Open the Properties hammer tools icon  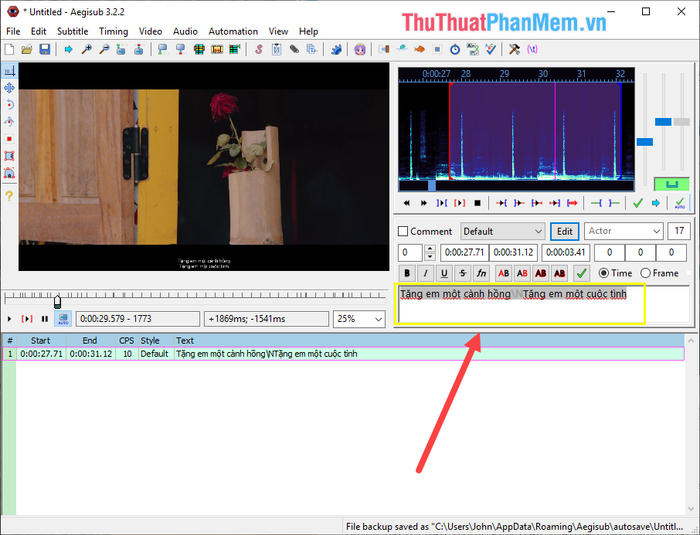(x=514, y=49)
